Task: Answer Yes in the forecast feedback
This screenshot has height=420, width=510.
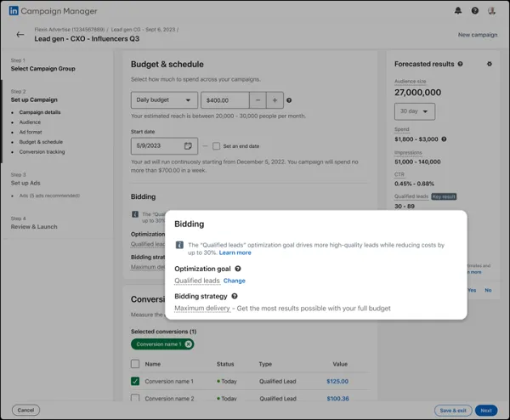Action: (x=472, y=290)
